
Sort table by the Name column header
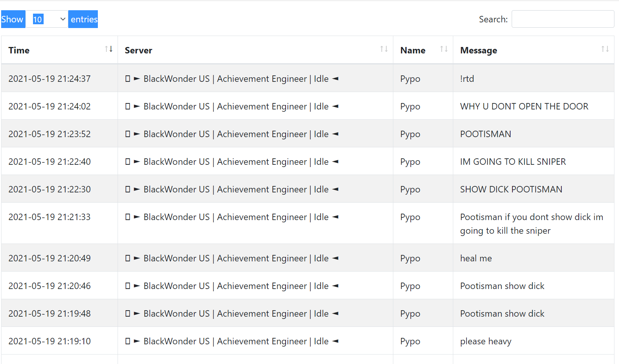coord(423,50)
